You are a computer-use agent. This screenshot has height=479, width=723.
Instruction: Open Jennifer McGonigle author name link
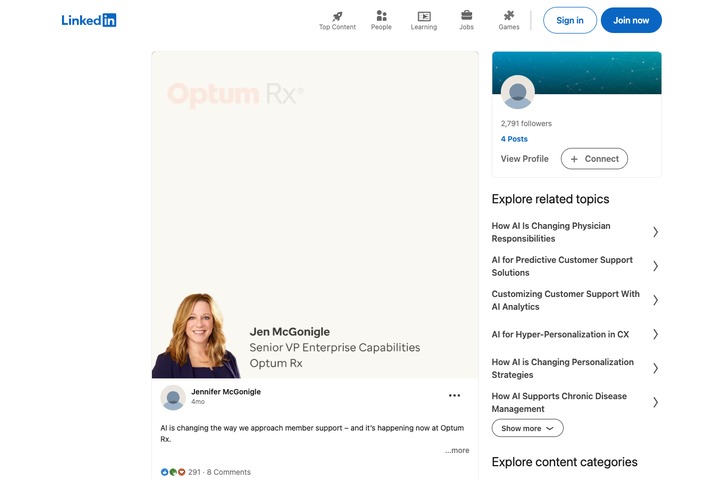pyautogui.click(x=226, y=392)
